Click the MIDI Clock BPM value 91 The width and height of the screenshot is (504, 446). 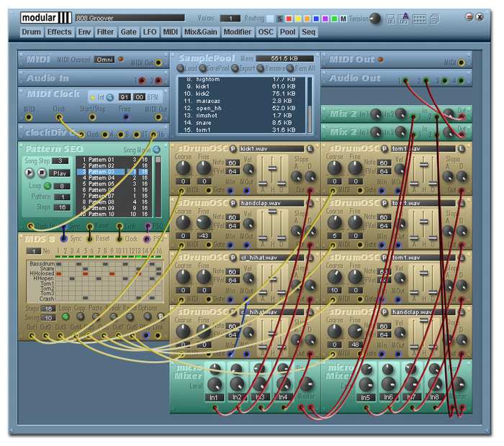[x=125, y=97]
